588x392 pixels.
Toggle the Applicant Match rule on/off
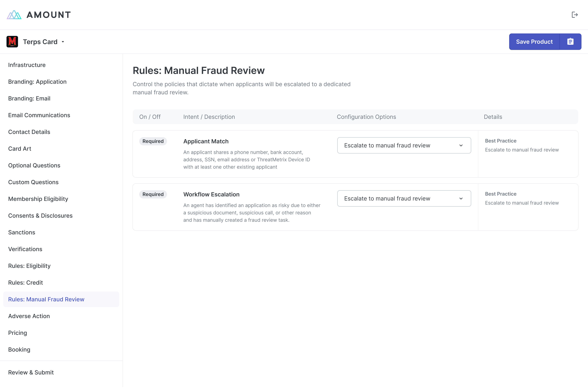coord(153,141)
